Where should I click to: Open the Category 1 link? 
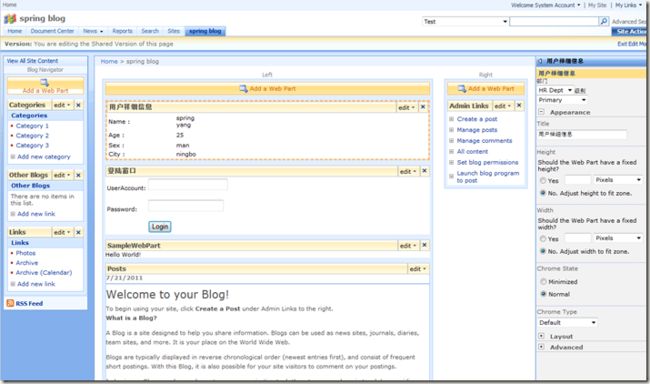pos(32,126)
